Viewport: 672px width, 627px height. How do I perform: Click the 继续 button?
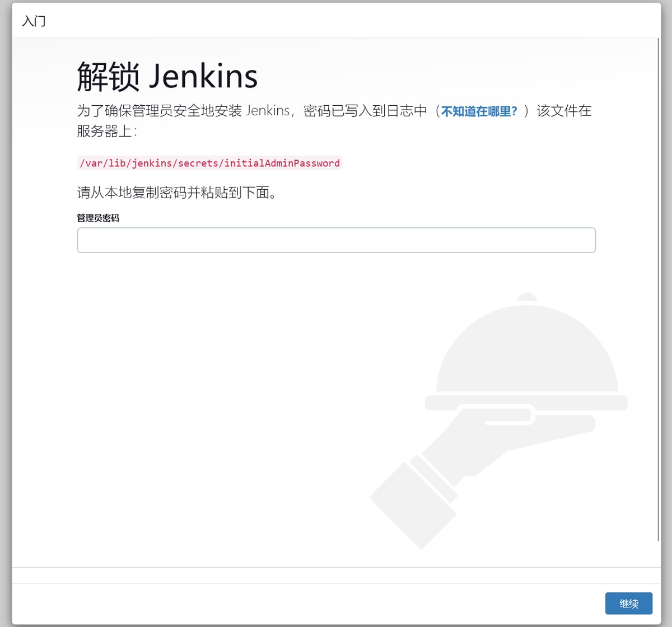(628, 603)
